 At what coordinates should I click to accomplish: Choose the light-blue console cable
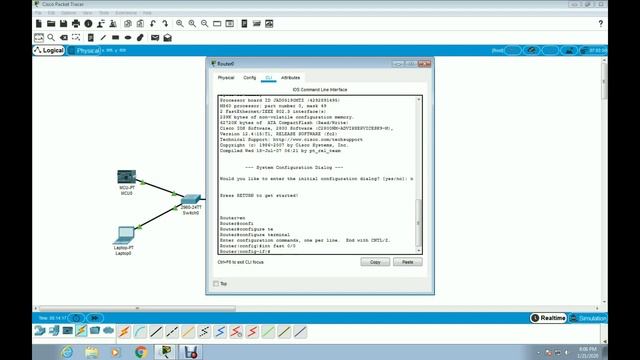point(140,332)
